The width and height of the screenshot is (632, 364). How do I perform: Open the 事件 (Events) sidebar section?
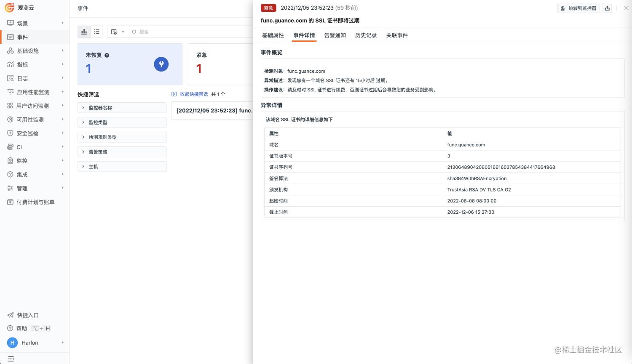(22, 37)
